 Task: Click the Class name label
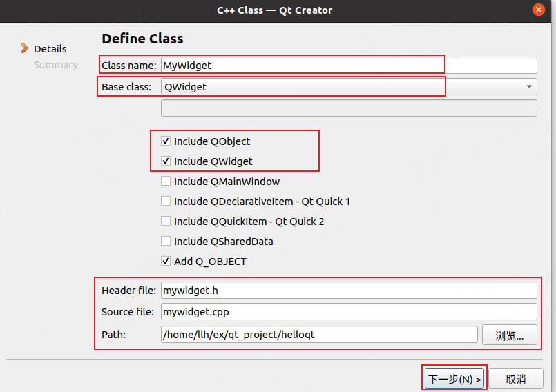pos(128,65)
